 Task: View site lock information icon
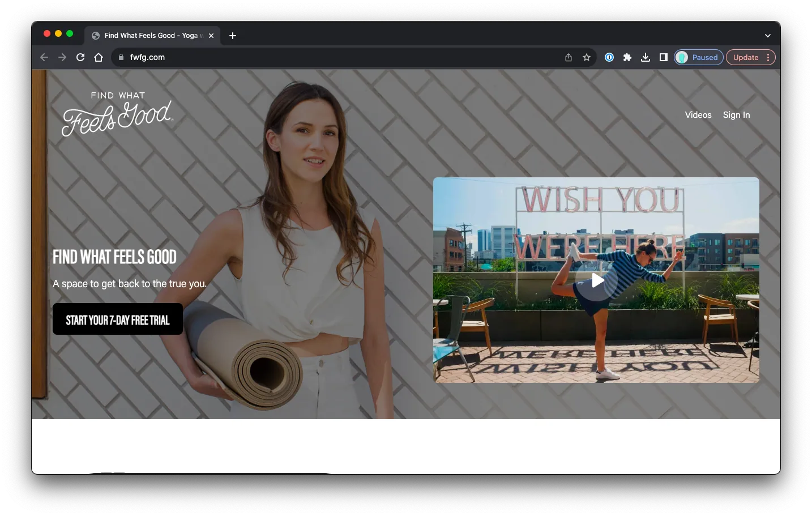point(121,57)
